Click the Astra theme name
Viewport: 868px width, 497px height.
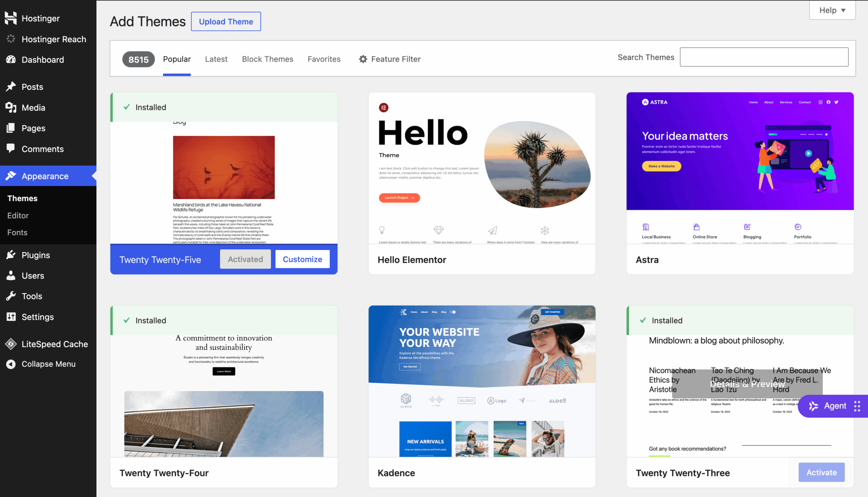pyautogui.click(x=647, y=260)
